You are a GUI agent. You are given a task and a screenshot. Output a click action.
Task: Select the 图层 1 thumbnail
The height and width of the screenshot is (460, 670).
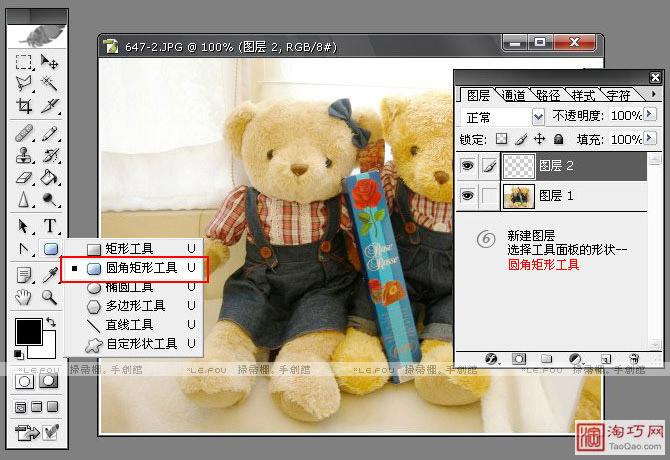click(519, 196)
